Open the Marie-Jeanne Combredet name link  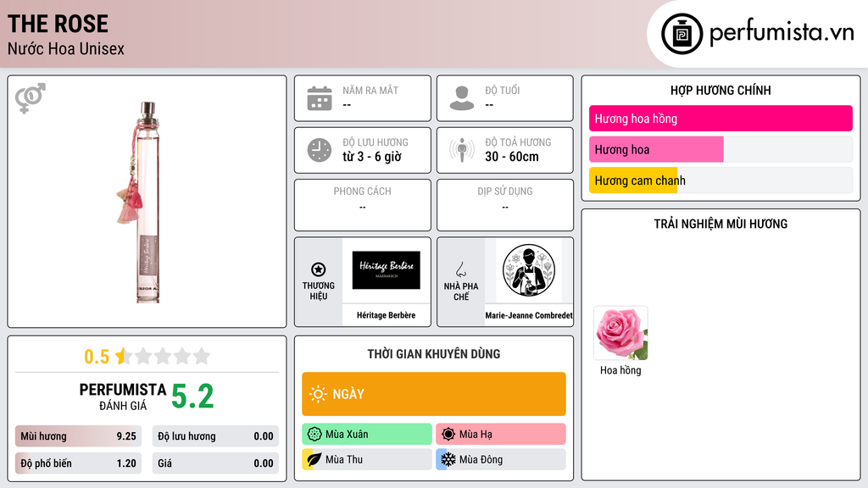[x=529, y=315]
